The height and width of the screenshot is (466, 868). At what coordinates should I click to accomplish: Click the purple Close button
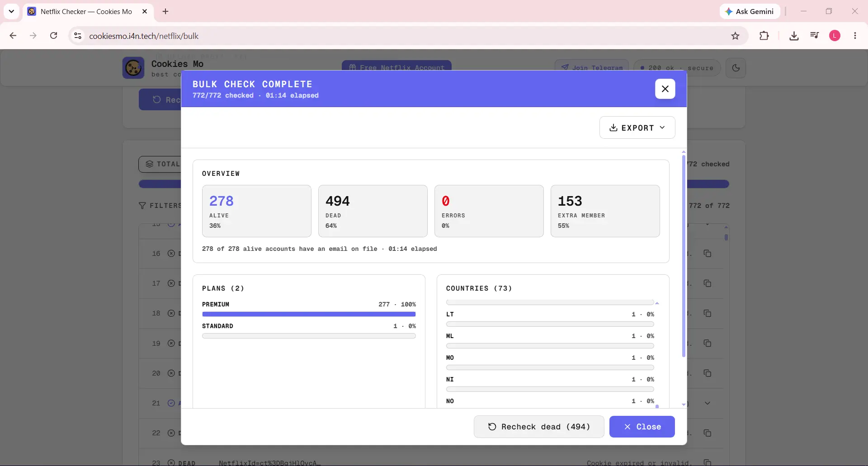(x=642, y=427)
